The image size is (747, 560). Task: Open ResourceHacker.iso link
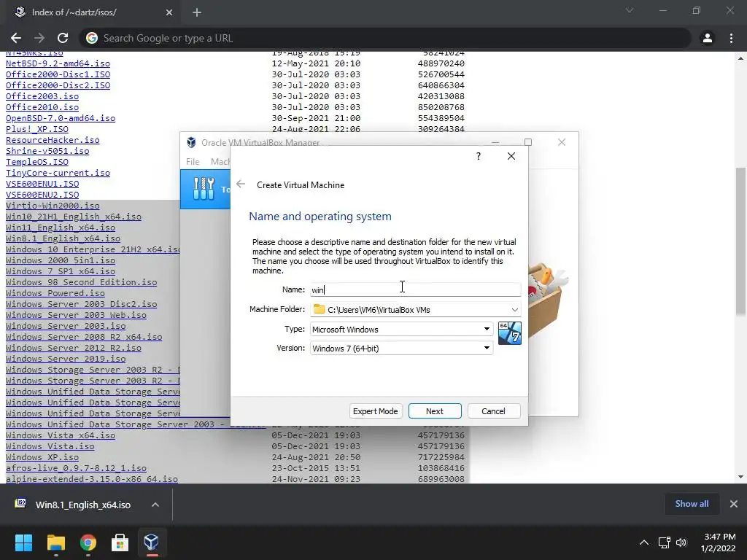[53, 140]
